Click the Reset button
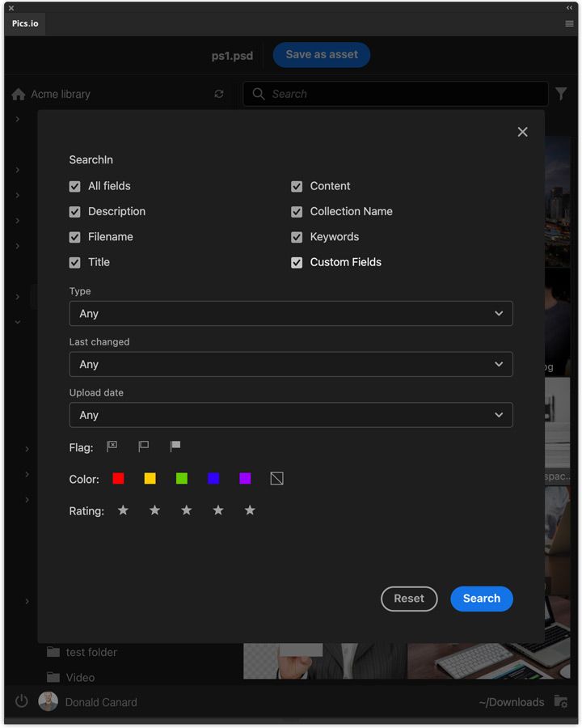The width and height of the screenshot is (582, 728). pos(409,599)
